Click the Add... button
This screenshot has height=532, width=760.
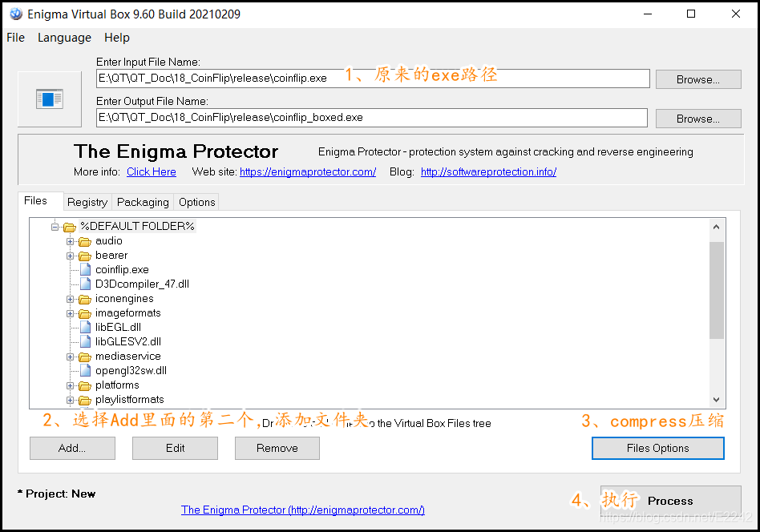(72, 448)
